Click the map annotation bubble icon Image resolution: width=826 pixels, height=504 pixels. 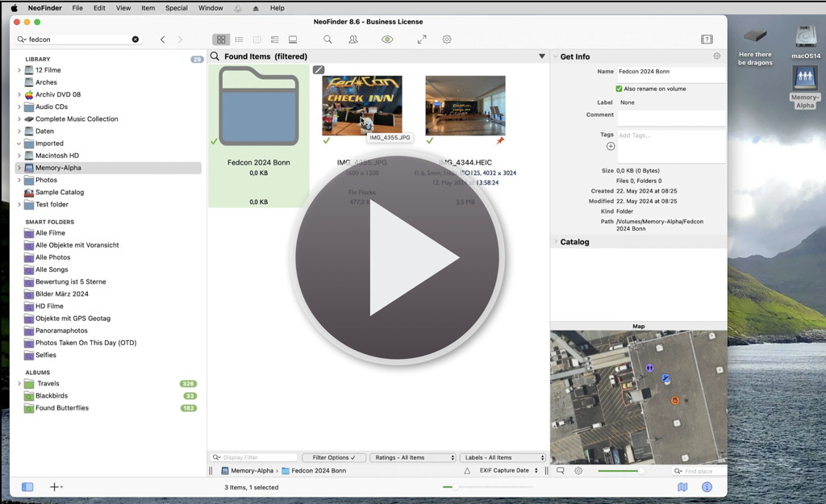pyautogui.click(x=561, y=471)
